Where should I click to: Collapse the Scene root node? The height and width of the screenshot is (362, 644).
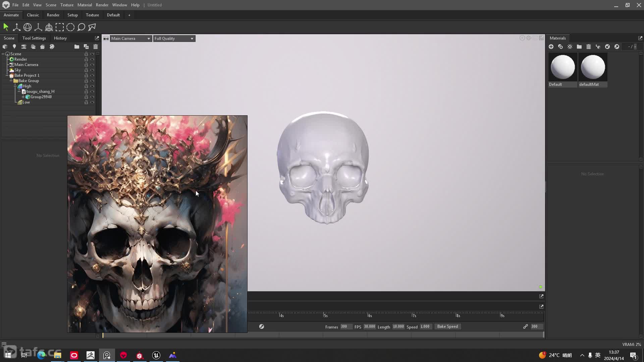click(3, 54)
